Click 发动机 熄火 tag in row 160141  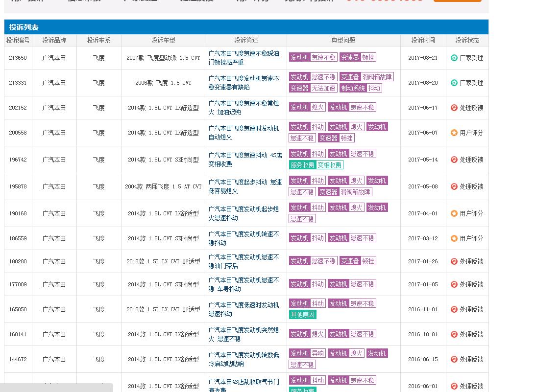click(307, 334)
